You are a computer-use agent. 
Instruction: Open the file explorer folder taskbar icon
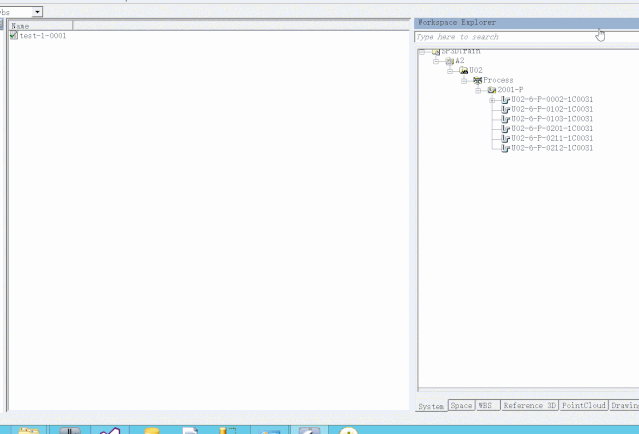29,430
